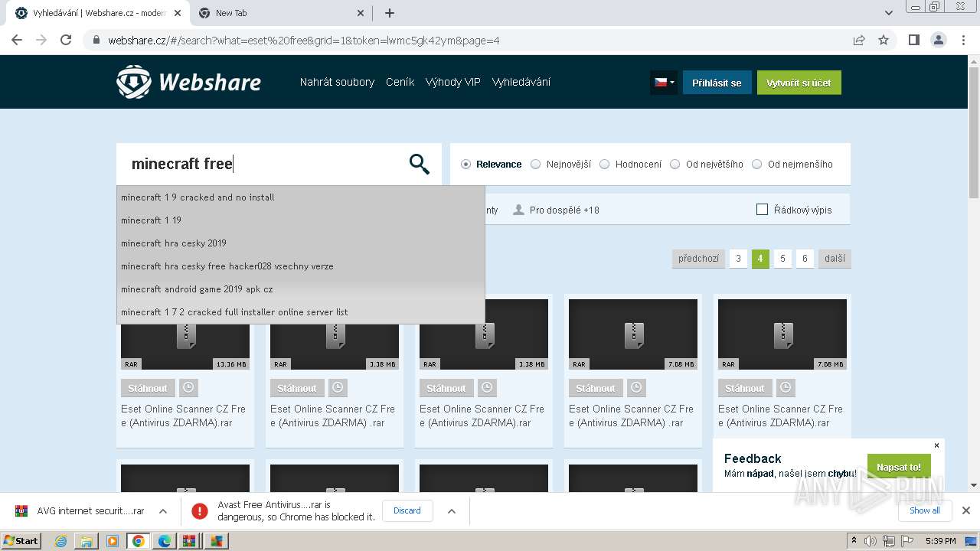
Task: Go to the další results page
Action: click(x=835, y=259)
